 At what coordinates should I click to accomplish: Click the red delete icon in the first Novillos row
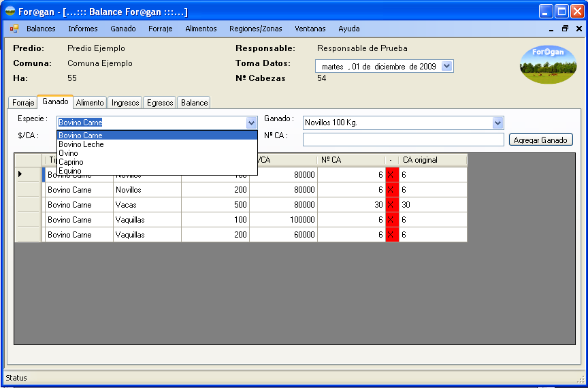392,175
